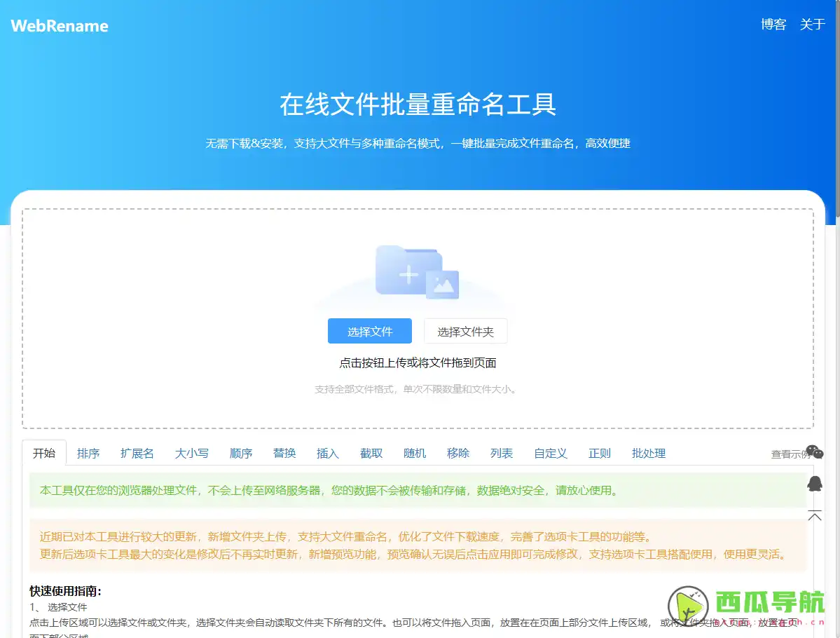Open the 博客 link in the header
The image size is (840, 638).
773,24
